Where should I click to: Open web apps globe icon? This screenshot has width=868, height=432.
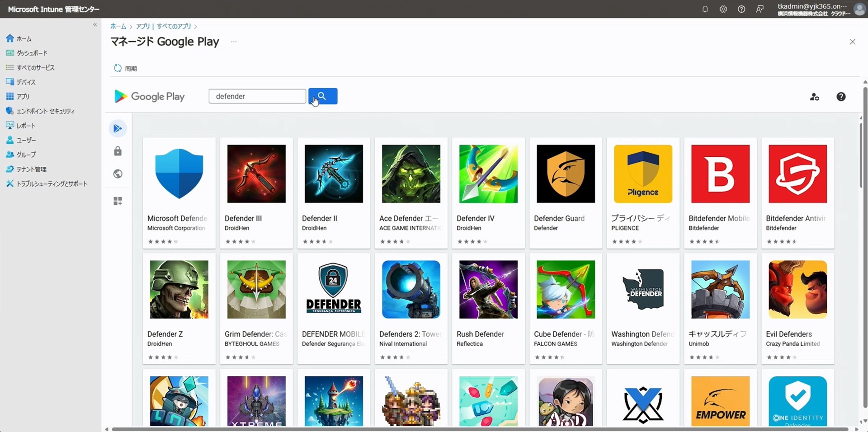(118, 174)
